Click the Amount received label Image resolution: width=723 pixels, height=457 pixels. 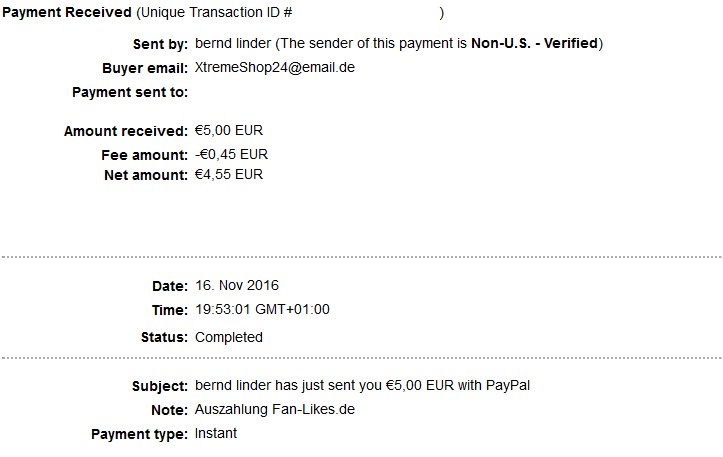click(125, 132)
